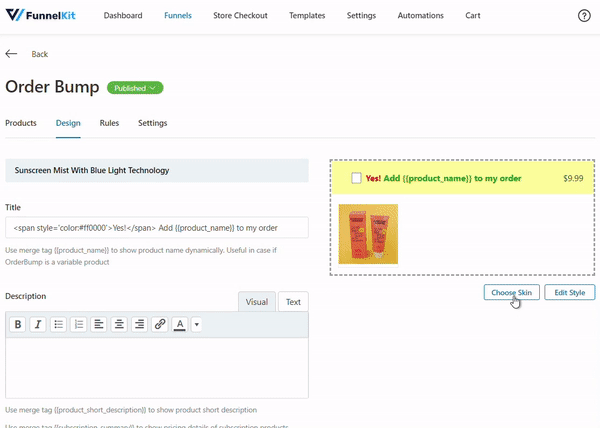Toggle bold formatting in description editor
This screenshot has width=600, height=428.
pyautogui.click(x=18, y=324)
